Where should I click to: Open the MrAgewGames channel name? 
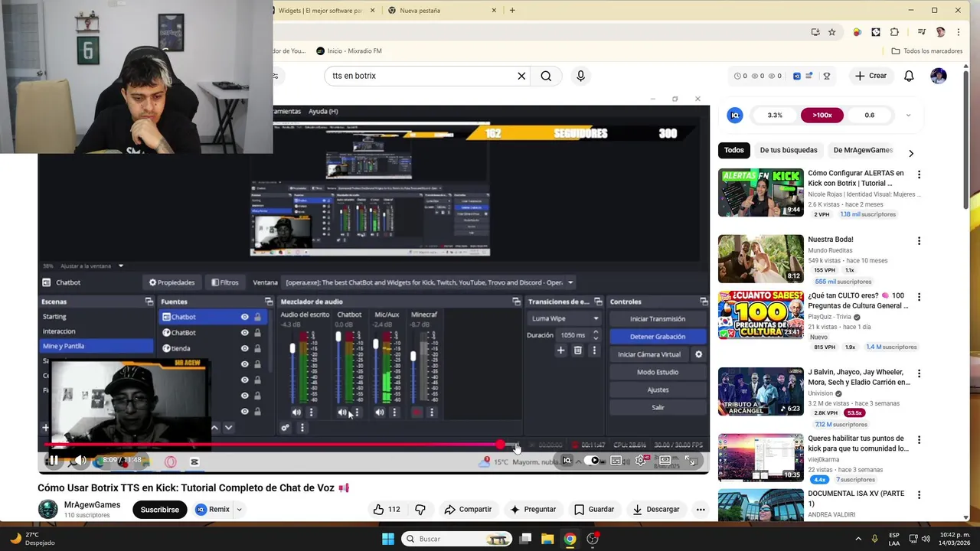pyautogui.click(x=92, y=504)
